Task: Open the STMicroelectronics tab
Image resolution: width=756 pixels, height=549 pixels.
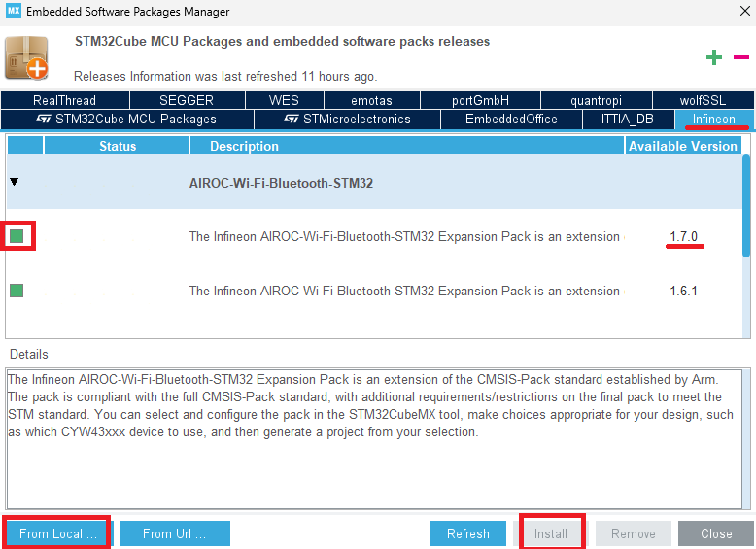Action: (x=347, y=120)
